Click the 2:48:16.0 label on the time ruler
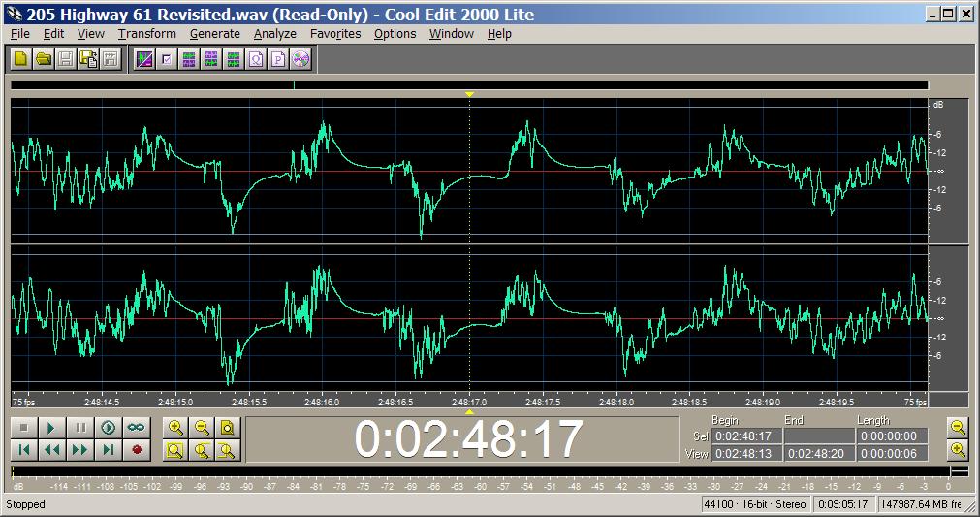 tap(322, 402)
